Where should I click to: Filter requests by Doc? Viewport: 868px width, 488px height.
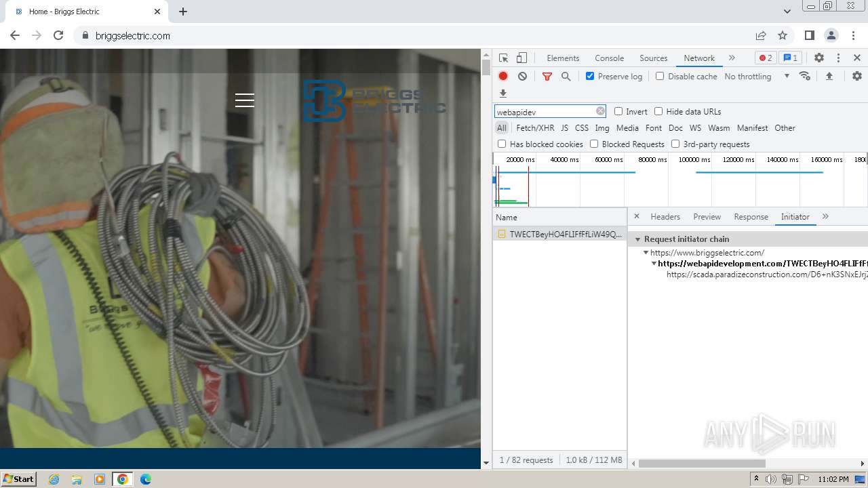coord(675,127)
